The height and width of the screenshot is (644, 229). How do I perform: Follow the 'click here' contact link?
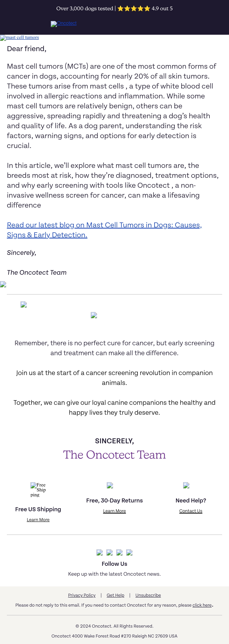(202, 605)
